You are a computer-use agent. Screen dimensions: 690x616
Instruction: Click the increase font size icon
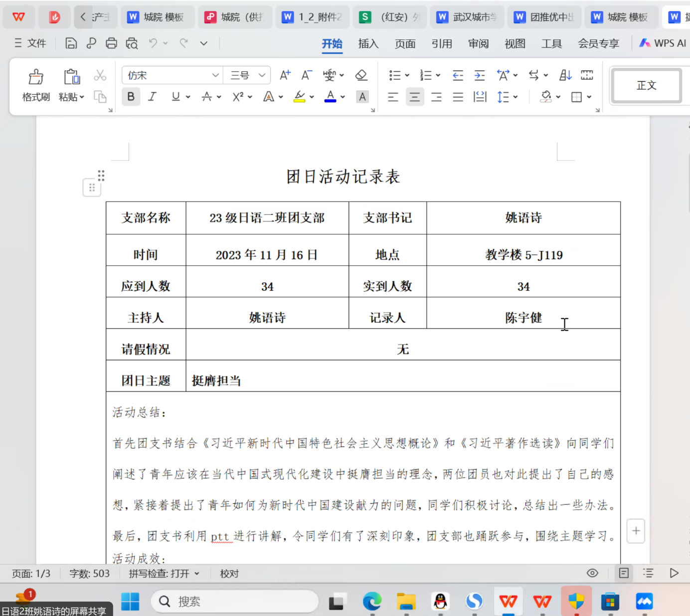pyautogui.click(x=285, y=75)
